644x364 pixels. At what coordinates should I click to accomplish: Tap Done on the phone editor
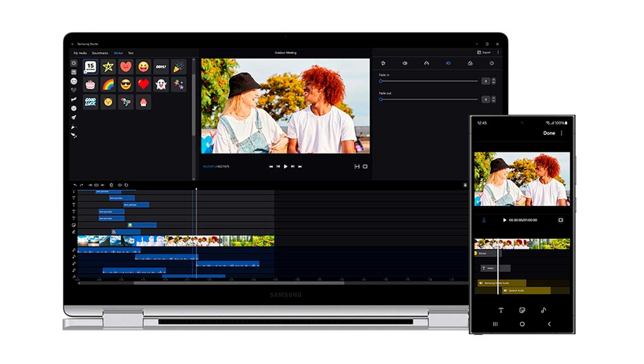point(549,133)
